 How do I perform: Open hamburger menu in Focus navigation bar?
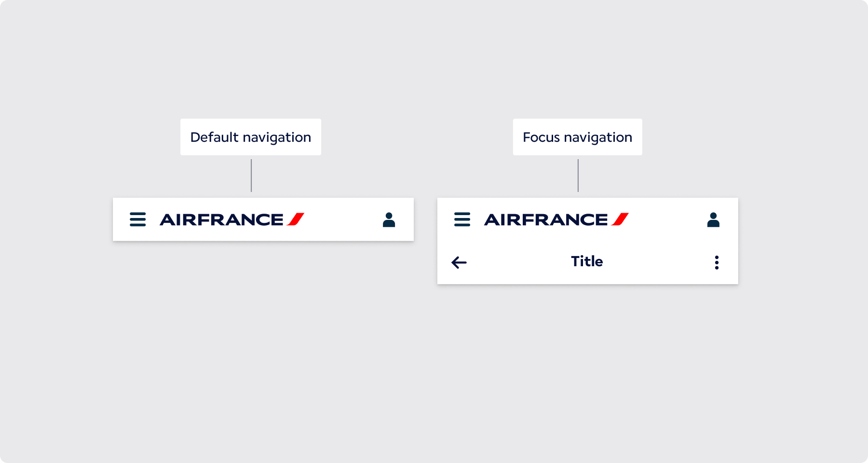[x=462, y=219]
